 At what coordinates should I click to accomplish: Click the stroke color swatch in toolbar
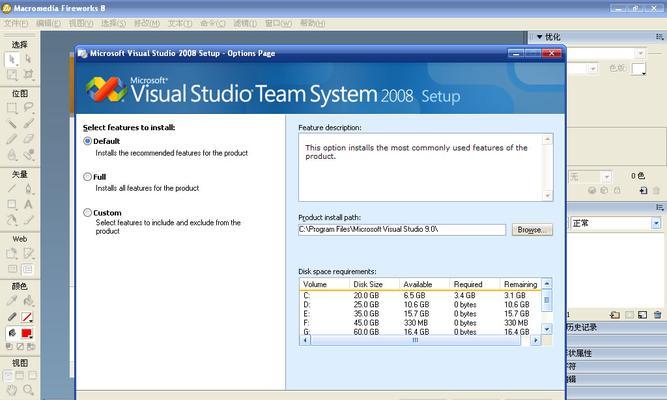click(26, 317)
